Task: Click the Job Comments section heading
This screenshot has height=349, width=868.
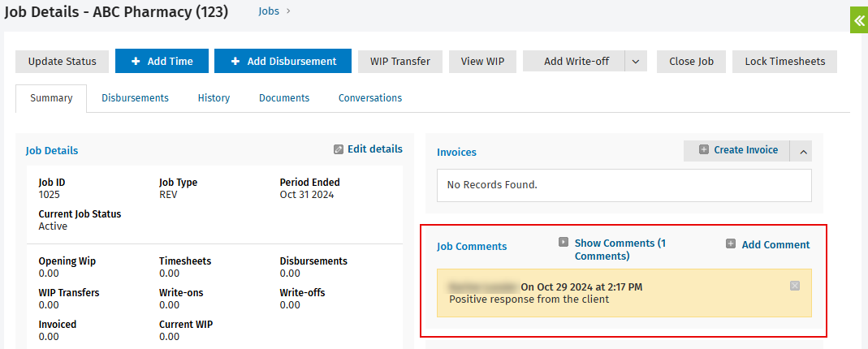Action: [472, 247]
